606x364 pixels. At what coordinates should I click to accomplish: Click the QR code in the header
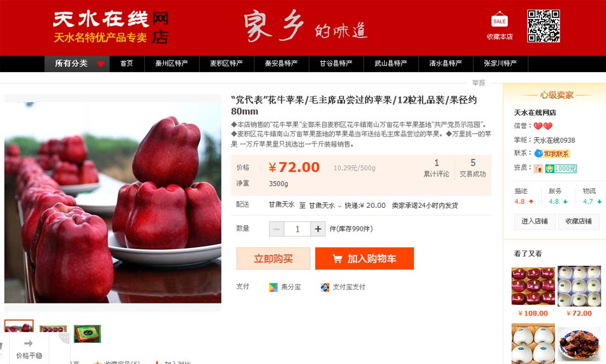(x=543, y=26)
